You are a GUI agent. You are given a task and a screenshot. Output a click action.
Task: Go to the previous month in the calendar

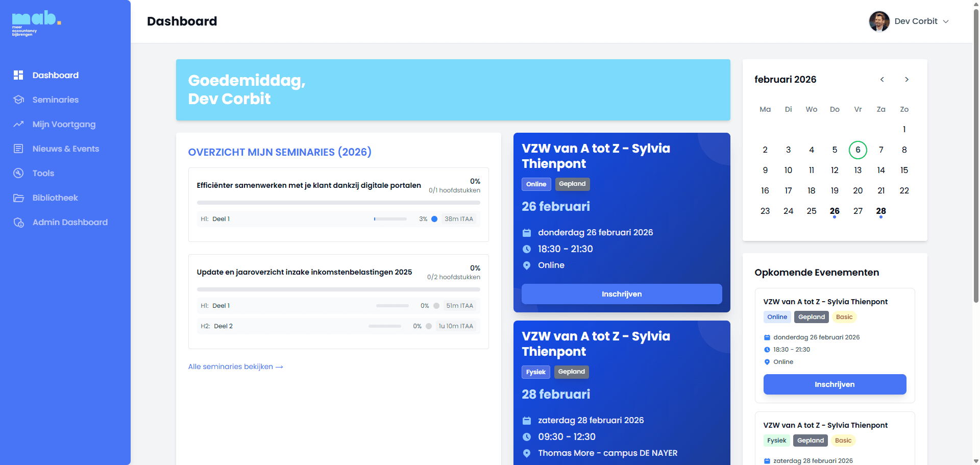(881, 80)
